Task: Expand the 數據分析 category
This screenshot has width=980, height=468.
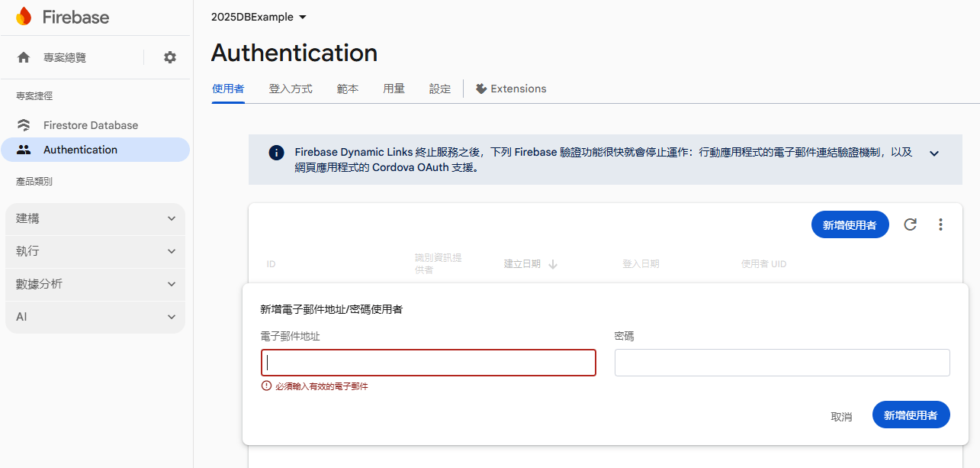Action: click(95, 284)
